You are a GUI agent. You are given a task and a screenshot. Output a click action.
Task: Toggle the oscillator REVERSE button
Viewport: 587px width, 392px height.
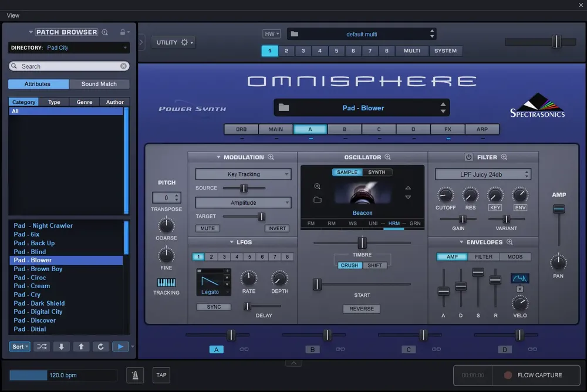pos(361,309)
